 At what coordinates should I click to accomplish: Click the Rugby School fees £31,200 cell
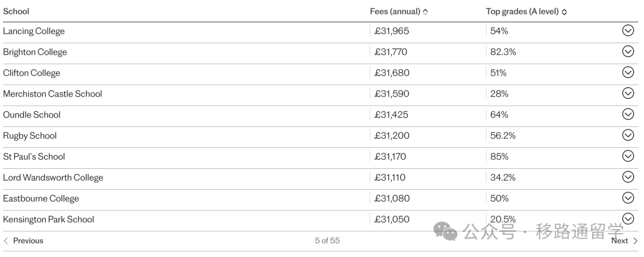392,136
